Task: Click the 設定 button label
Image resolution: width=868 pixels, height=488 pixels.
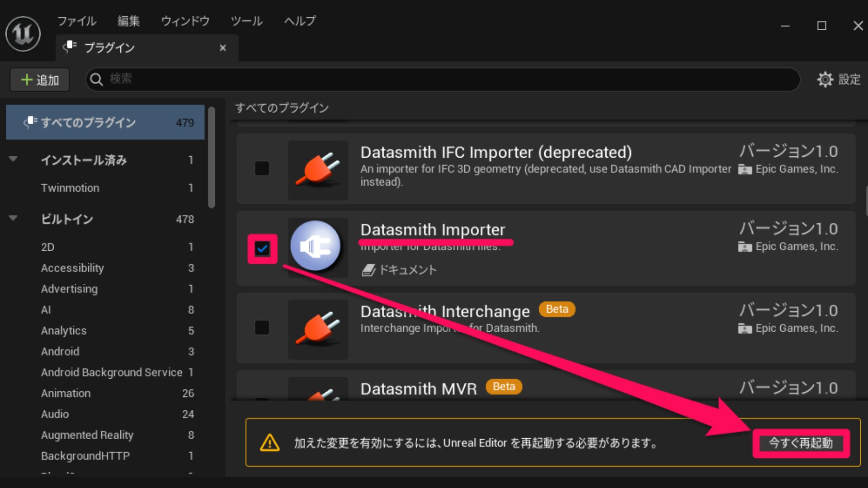Action: point(849,80)
